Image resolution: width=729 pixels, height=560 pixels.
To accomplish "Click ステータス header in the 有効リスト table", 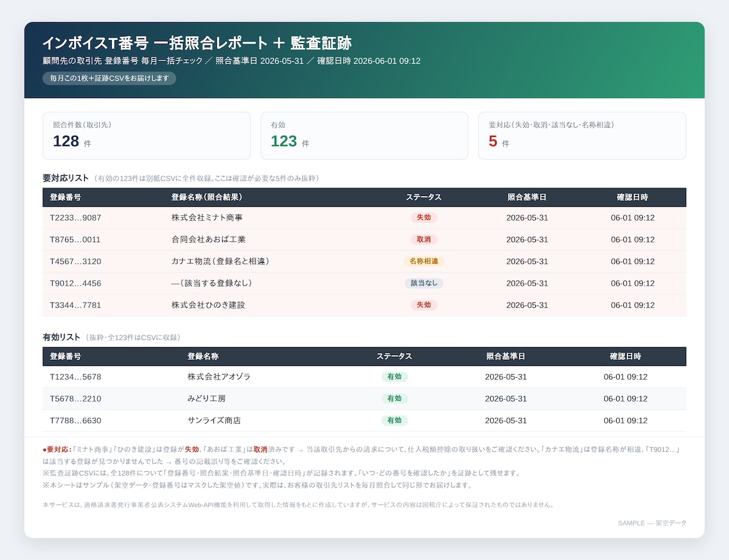I will pos(394,356).
